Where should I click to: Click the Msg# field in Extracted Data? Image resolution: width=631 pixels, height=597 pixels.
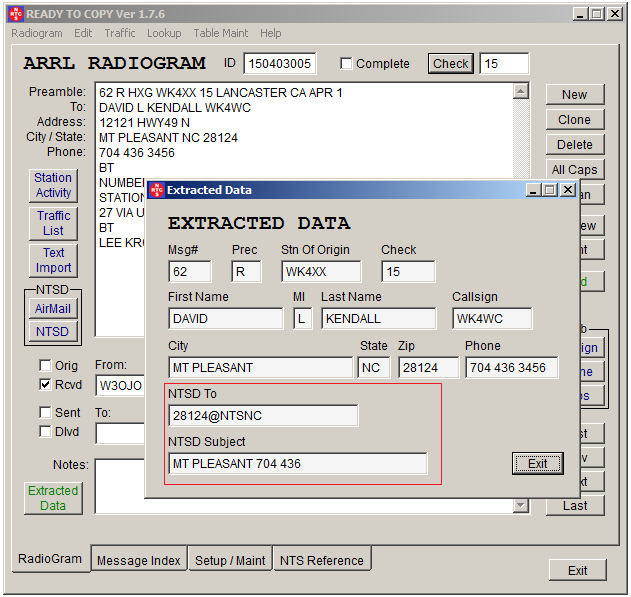click(190, 272)
